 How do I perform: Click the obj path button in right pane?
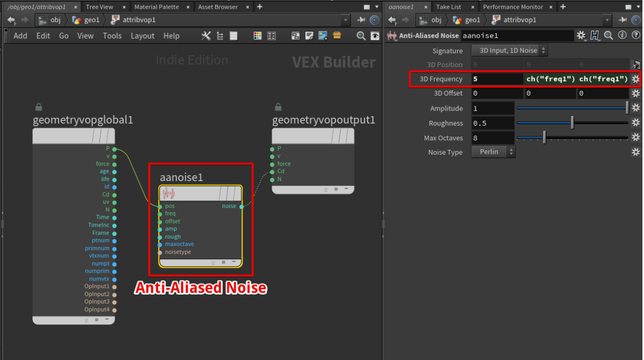[x=436, y=20]
